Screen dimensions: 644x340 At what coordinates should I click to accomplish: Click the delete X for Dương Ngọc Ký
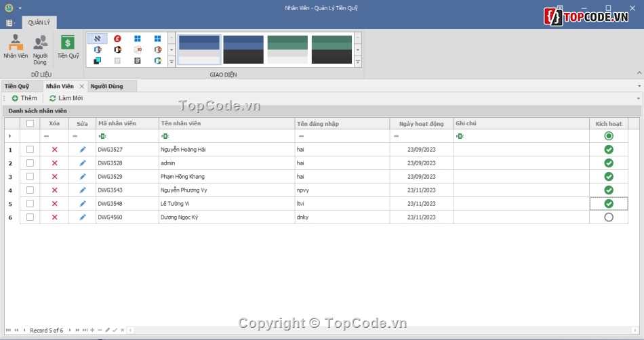point(55,217)
